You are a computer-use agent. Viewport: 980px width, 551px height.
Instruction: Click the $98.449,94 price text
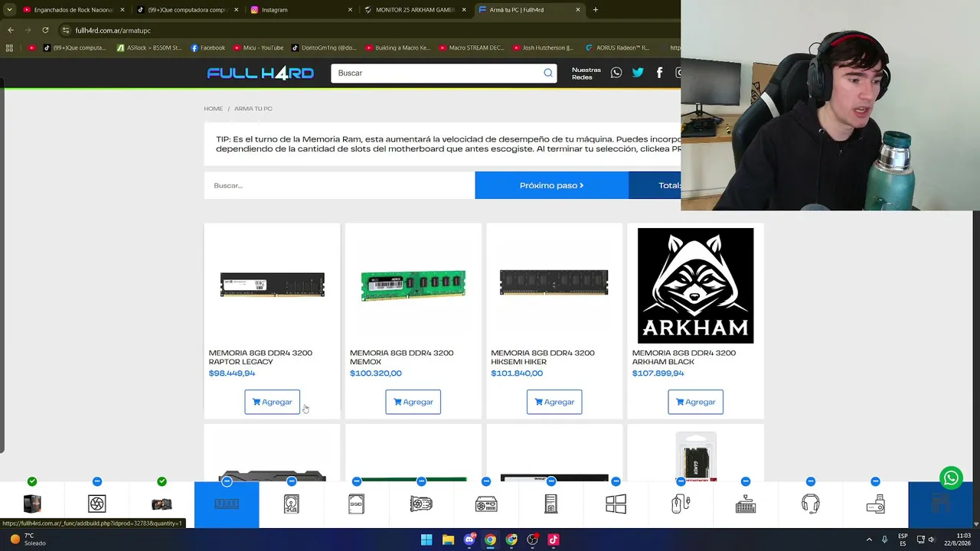[x=232, y=373]
